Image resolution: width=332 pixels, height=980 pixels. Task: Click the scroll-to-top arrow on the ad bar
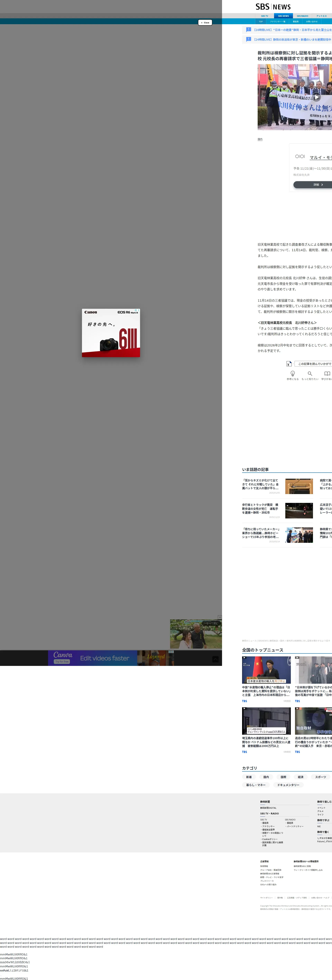coord(215,659)
